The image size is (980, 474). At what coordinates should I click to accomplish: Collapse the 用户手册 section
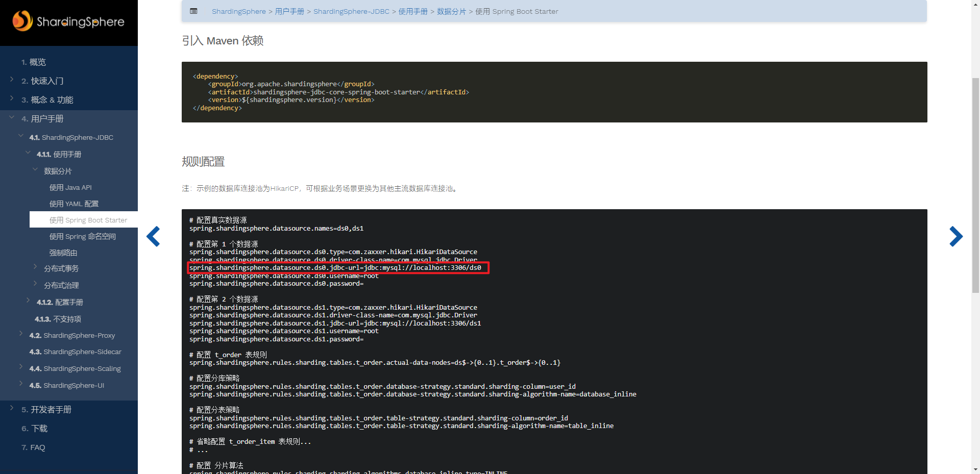11,117
